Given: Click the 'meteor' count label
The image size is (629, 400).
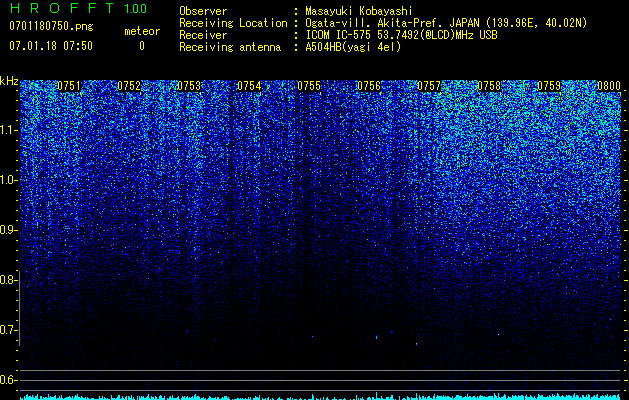Looking at the screenshot, I should 142,31.
